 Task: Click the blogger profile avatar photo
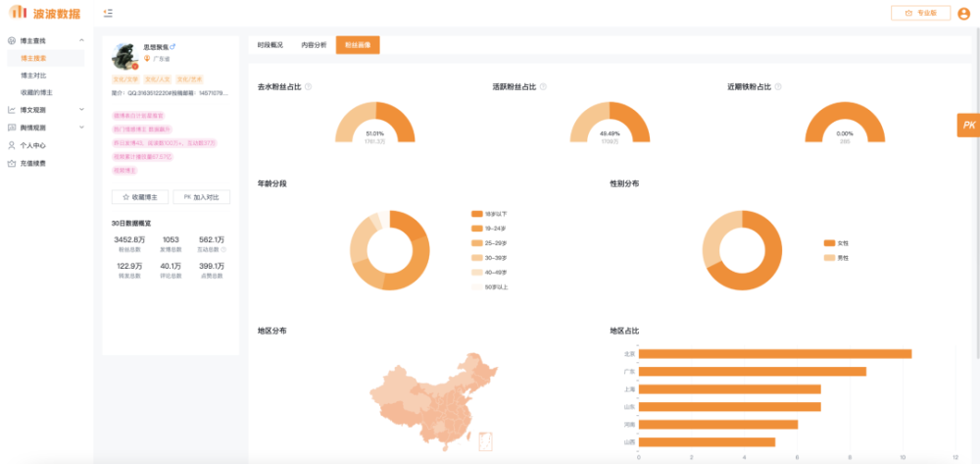click(125, 56)
